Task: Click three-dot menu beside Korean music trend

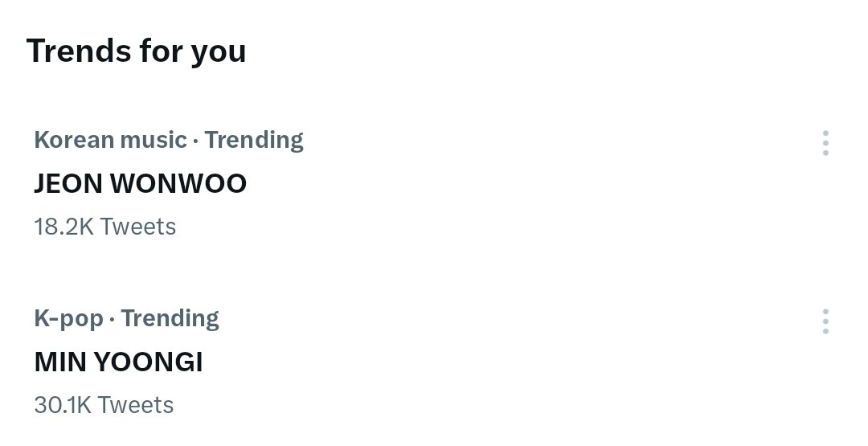Action: (825, 143)
